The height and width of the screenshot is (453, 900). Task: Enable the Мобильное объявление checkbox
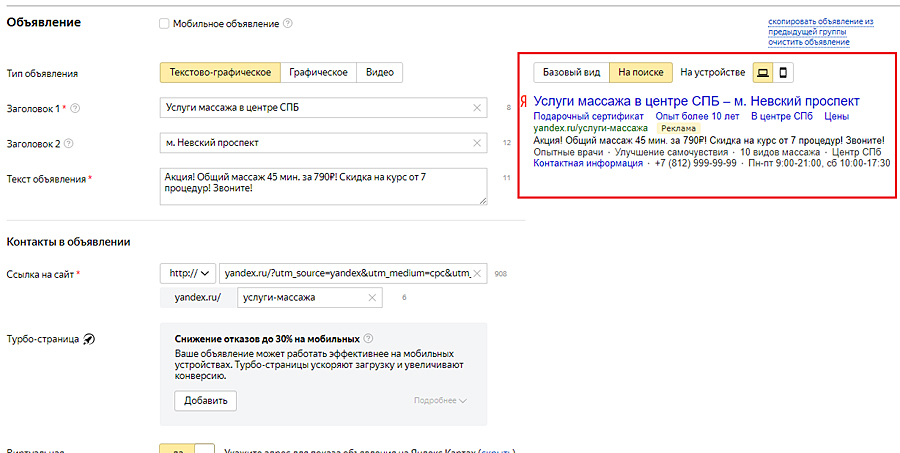coord(165,24)
